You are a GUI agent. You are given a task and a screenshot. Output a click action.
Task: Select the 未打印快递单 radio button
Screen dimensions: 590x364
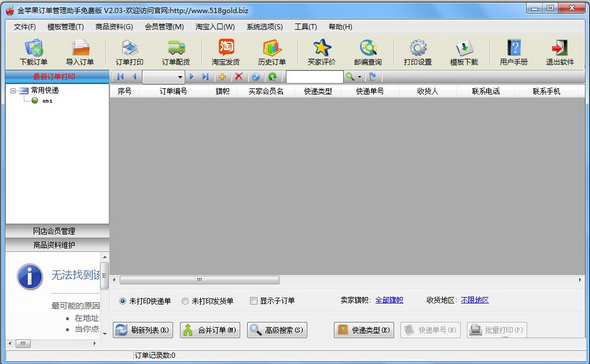[x=122, y=301]
